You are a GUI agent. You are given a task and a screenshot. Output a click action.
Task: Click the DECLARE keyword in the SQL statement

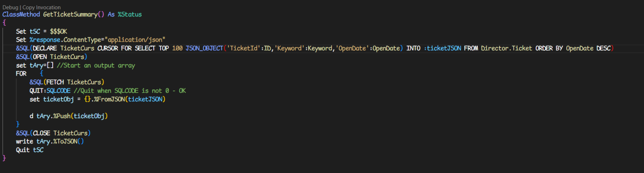pos(45,48)
